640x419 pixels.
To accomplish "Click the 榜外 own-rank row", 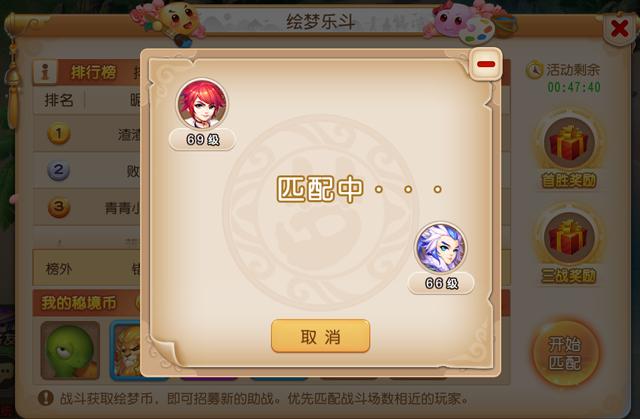I will [87, 268].
